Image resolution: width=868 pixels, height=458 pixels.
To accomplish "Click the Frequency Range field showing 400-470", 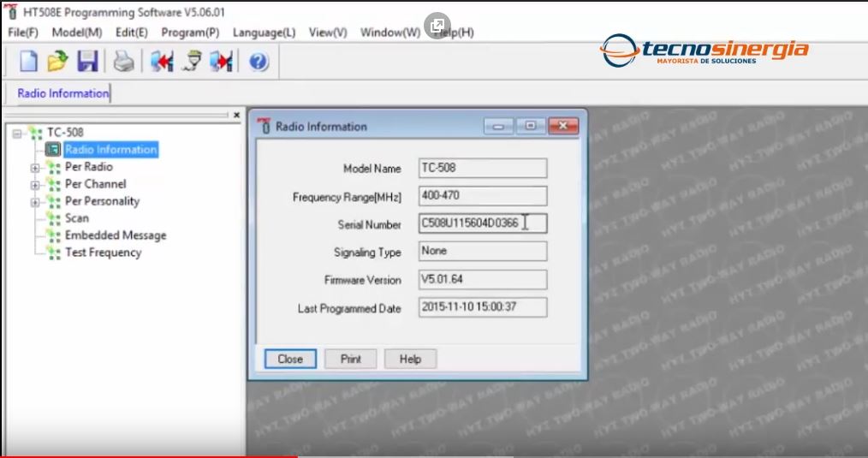I will [483, 195].
